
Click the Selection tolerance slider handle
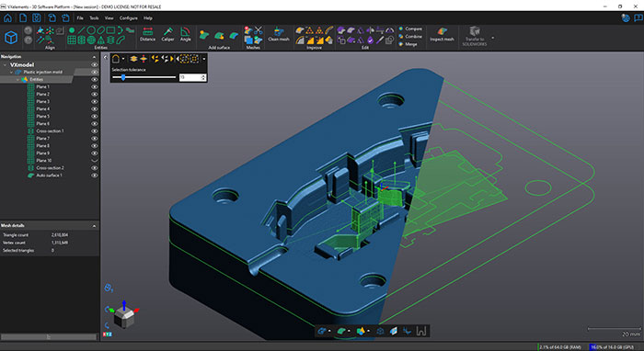(x=123, y=77)
